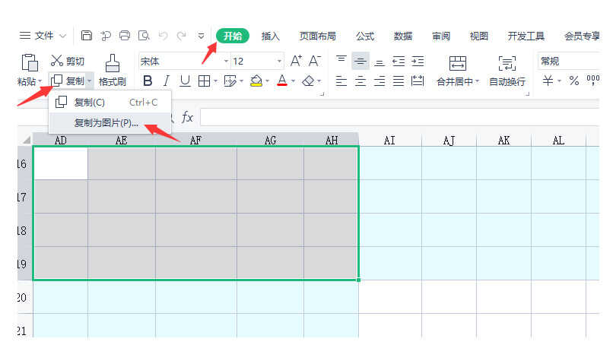The width and height of the screenshot is (613, 364).
Task: Click the 自动换行 wrap text icon
Action: point(507,63)
